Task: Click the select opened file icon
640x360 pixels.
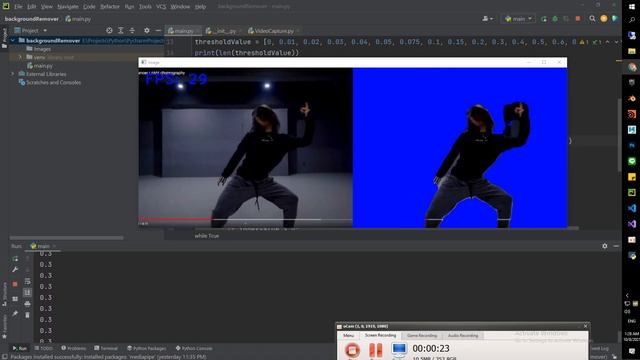Action: (x=109, y=31)
